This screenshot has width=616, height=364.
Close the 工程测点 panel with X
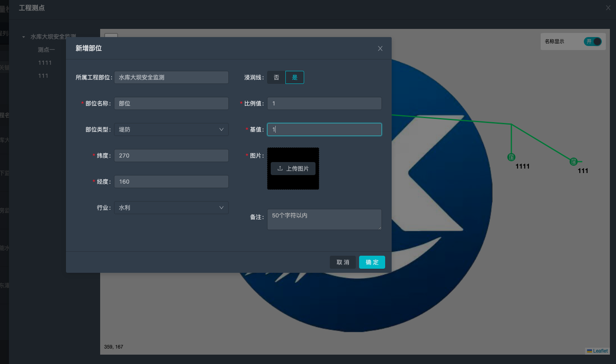[608, 8]
